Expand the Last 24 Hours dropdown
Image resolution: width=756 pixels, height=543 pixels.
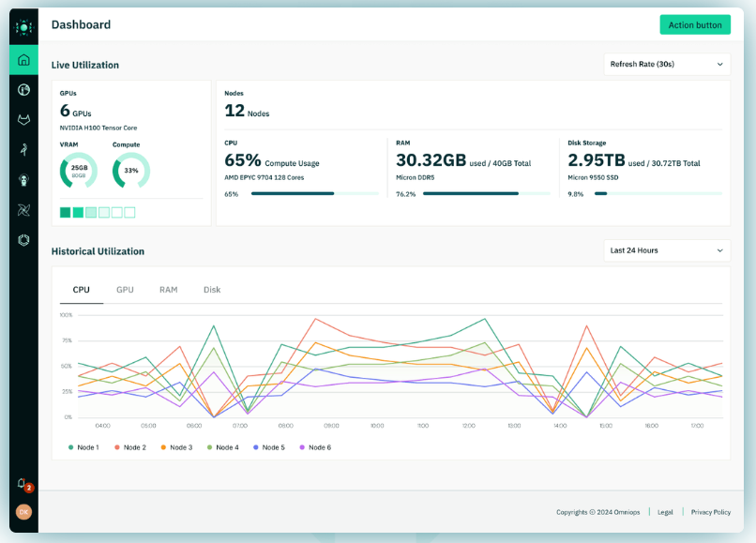coord(666,250)
